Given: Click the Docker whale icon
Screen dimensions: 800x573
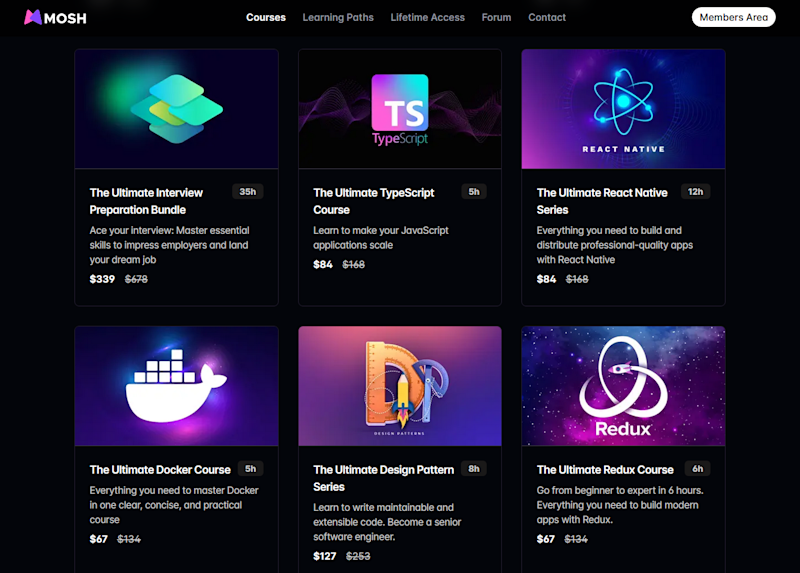Looking at the screenshot, I should tap(176, 385).
